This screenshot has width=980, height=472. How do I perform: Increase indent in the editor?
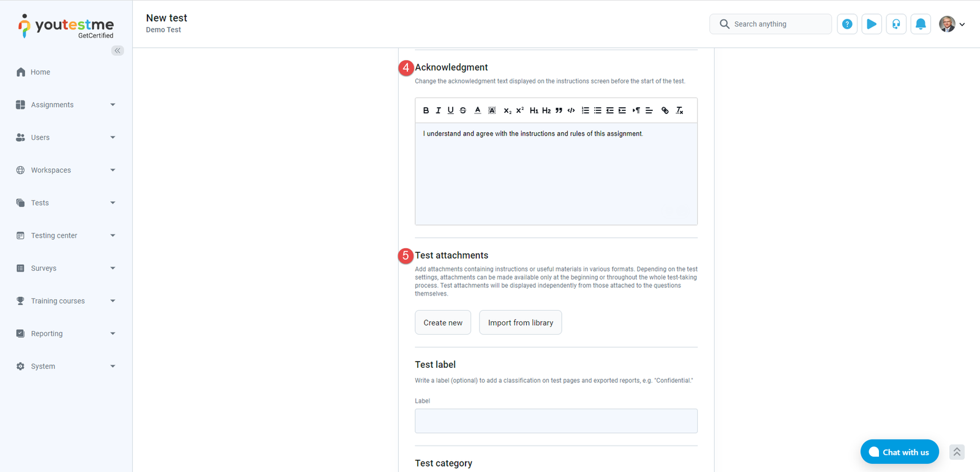(x=622, y=110)
